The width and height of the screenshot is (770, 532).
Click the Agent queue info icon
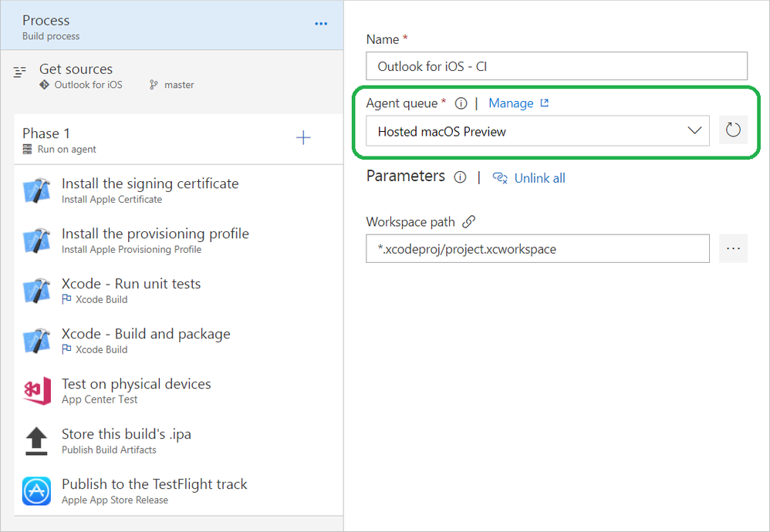click(461, 103)
